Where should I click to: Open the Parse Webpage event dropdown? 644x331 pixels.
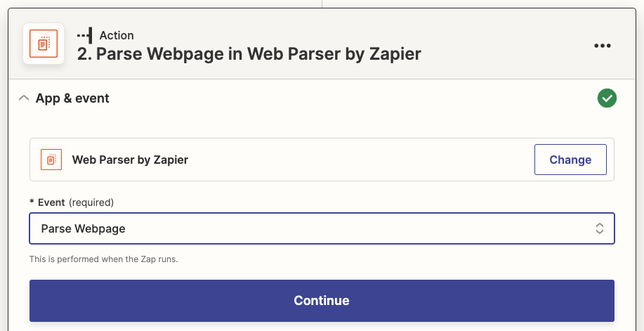(322, 228)
